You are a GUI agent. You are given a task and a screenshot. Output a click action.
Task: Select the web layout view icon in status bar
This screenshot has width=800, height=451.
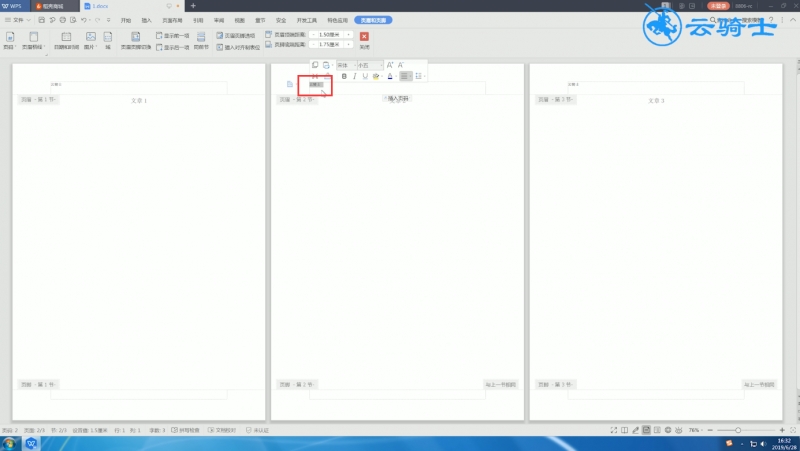pyautogui.click(x=668, y=430)
